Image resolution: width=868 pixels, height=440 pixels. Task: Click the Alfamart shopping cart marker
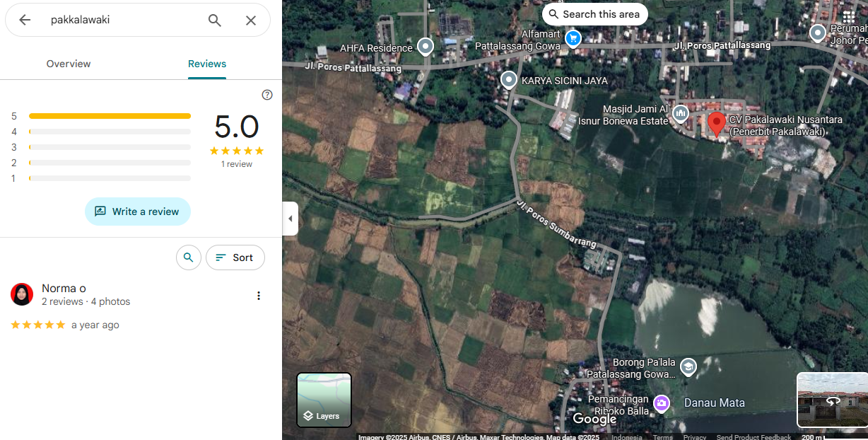[573, 38]
